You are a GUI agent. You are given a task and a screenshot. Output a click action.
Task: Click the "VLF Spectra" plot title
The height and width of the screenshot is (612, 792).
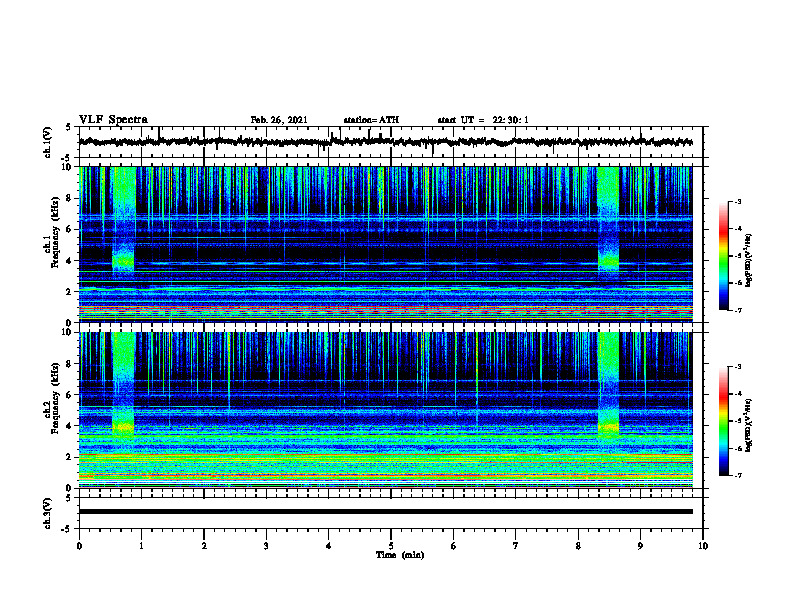coord(113,120)
